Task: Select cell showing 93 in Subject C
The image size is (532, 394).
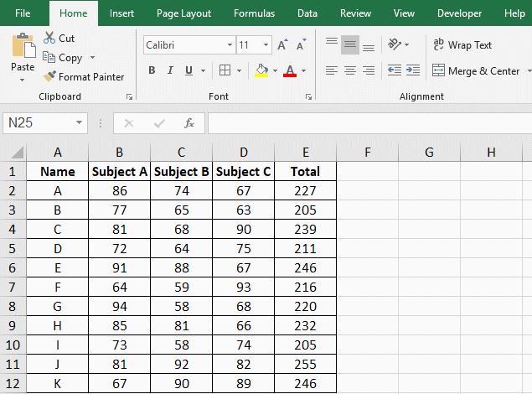Action: coord(244,287)
